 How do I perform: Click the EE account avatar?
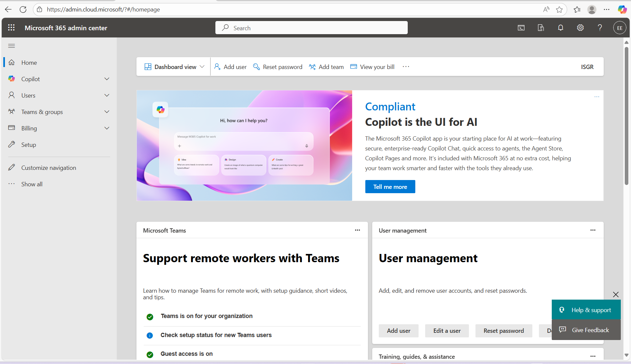619,28
